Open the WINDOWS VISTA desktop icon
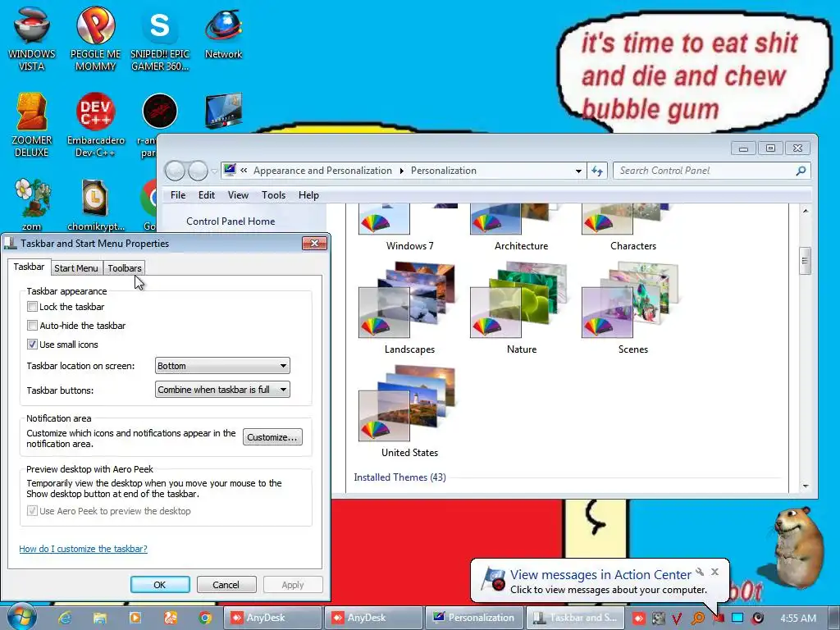This screenshot has width=840, height=630. [x=32, y=38]
